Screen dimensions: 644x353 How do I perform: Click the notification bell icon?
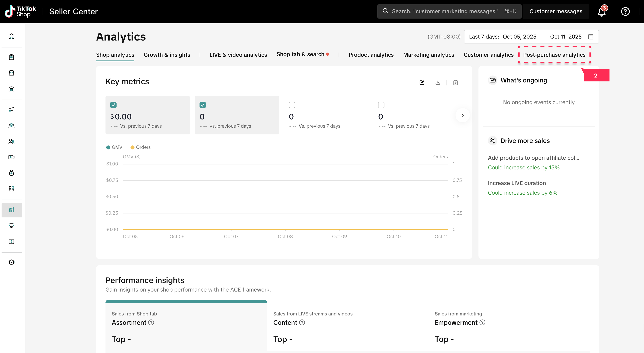click(x=601, y=11)
